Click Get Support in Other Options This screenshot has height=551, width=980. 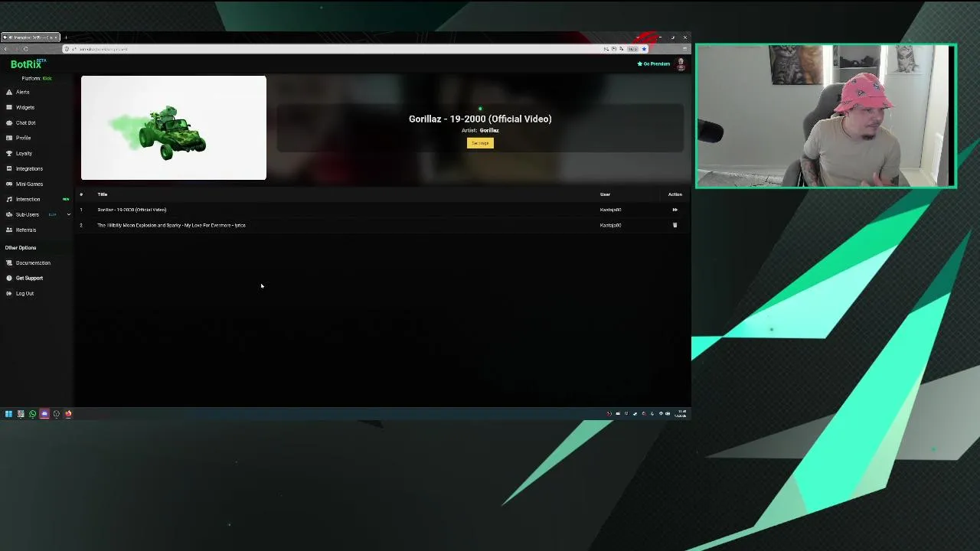point(29,278)
